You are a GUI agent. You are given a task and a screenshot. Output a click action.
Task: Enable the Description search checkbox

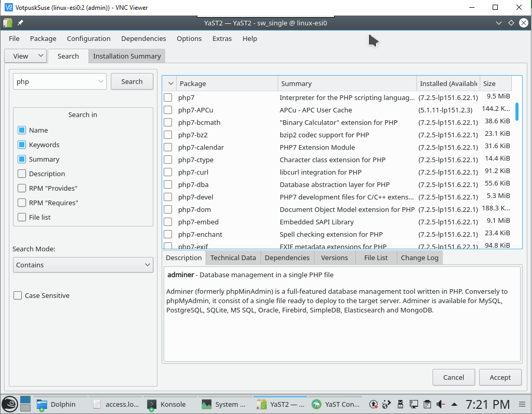coord(22,174)
